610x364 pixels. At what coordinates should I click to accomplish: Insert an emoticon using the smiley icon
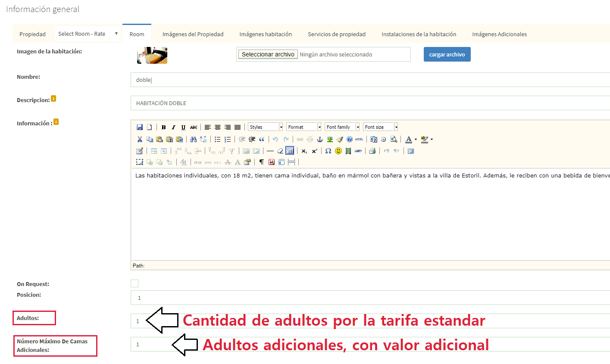tap(338, 151)
